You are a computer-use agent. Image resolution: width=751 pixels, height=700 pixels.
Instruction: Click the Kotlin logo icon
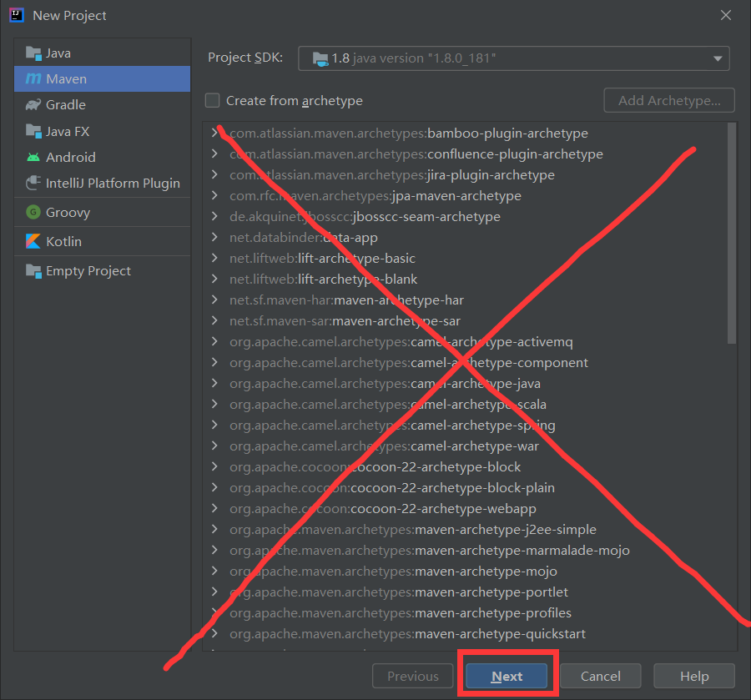[x=33, y=241]
